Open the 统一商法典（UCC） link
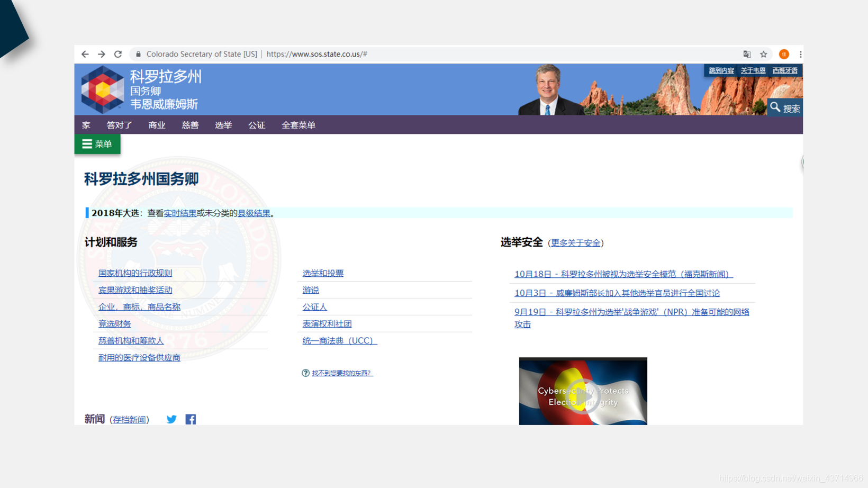Screen dimensions: 868x488 339,341
